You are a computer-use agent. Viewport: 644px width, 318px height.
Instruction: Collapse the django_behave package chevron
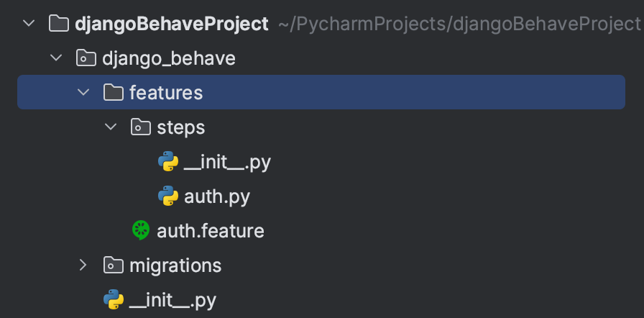click(x=56, y=58)
